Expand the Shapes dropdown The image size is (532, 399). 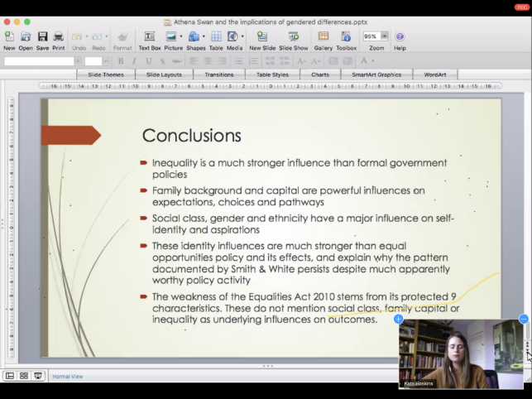click(203, 37)
